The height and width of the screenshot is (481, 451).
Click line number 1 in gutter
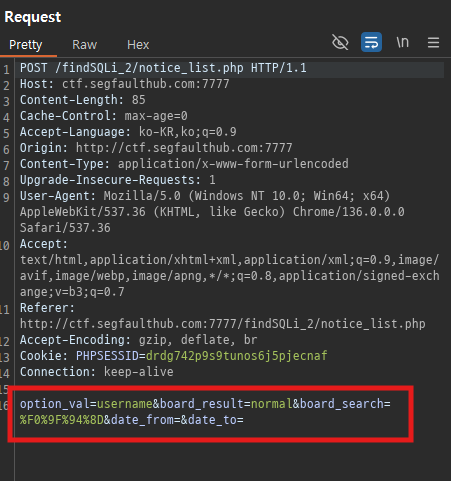[x=6, y=70]
